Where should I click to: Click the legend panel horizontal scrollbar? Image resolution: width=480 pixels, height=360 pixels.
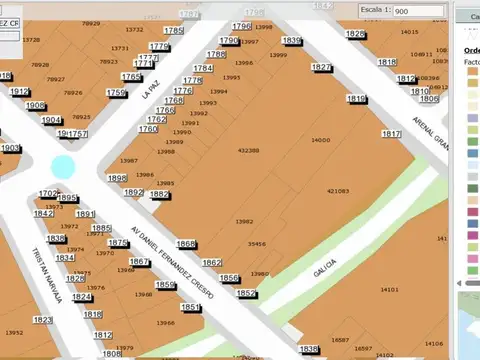[472, 283]
